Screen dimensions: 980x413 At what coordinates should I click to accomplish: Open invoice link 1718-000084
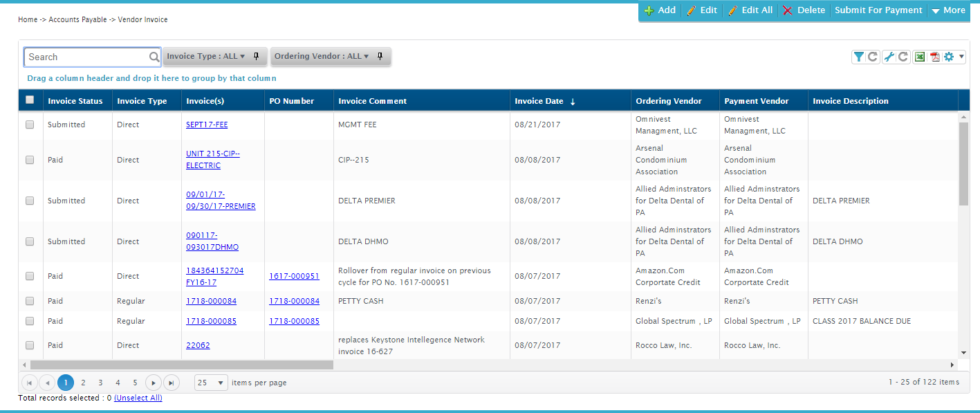[x=211, y=301]
